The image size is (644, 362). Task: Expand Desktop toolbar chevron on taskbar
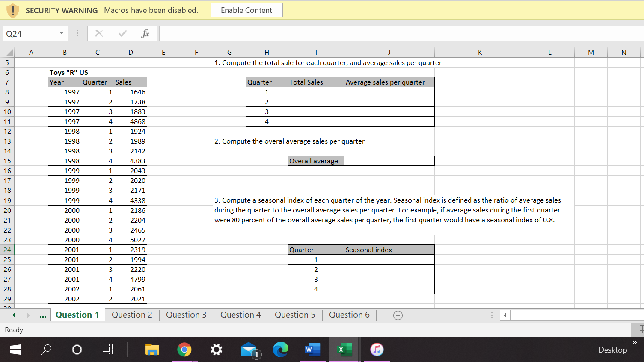635,343
